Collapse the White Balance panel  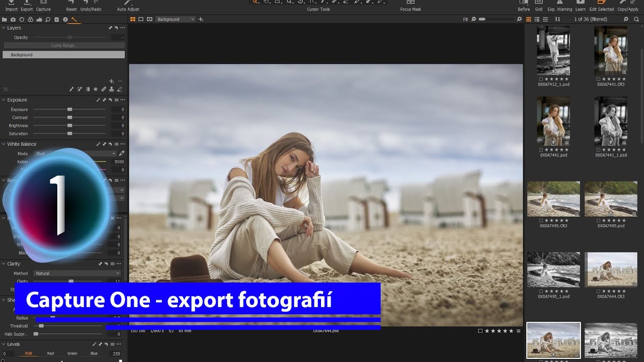[x=4, y=144]
